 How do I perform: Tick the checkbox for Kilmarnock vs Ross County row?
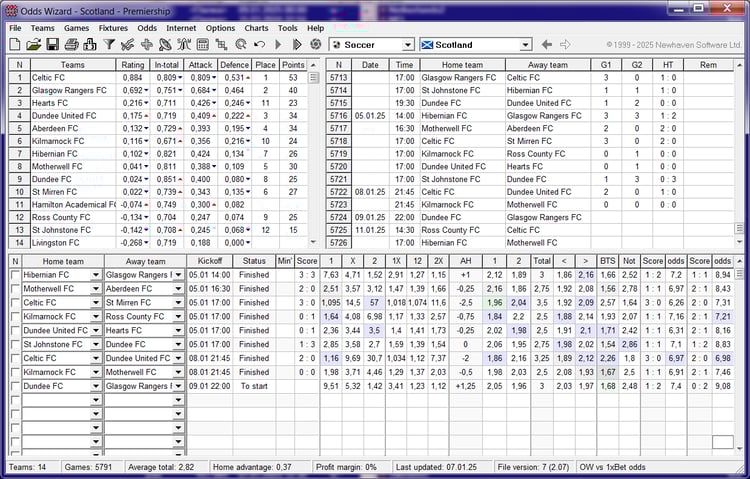(15, 317)
